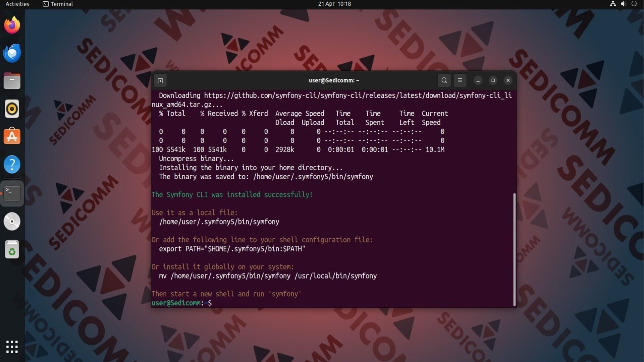
Task: Open the mounted disc icon
Action: [12, 221]
